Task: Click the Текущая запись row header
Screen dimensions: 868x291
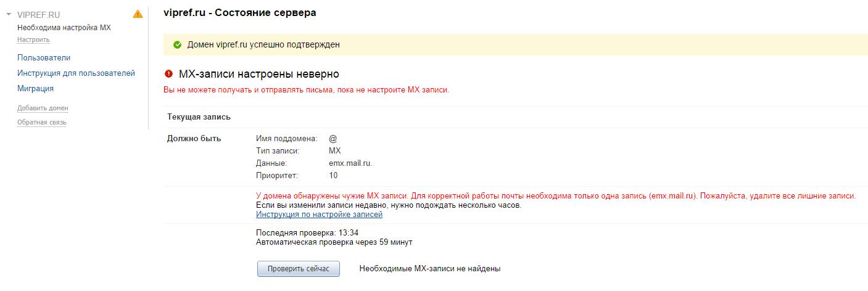Action: 199,117
